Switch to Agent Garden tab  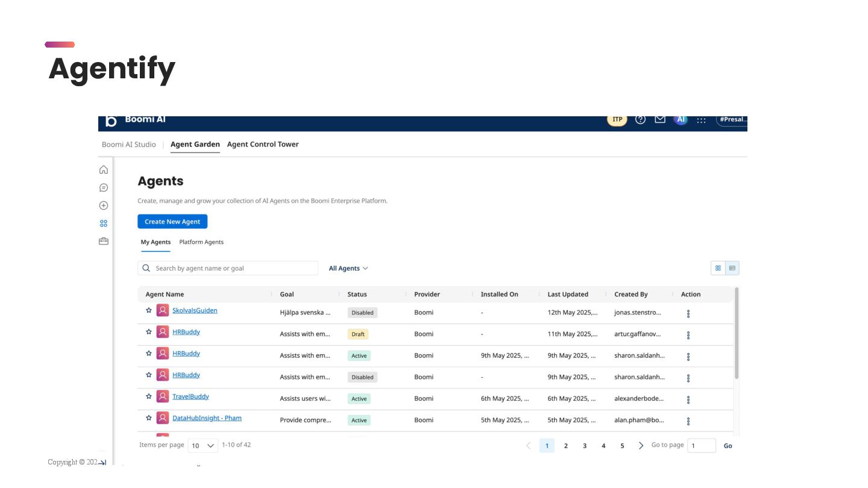pyautogui.click(x=195, y=145)
